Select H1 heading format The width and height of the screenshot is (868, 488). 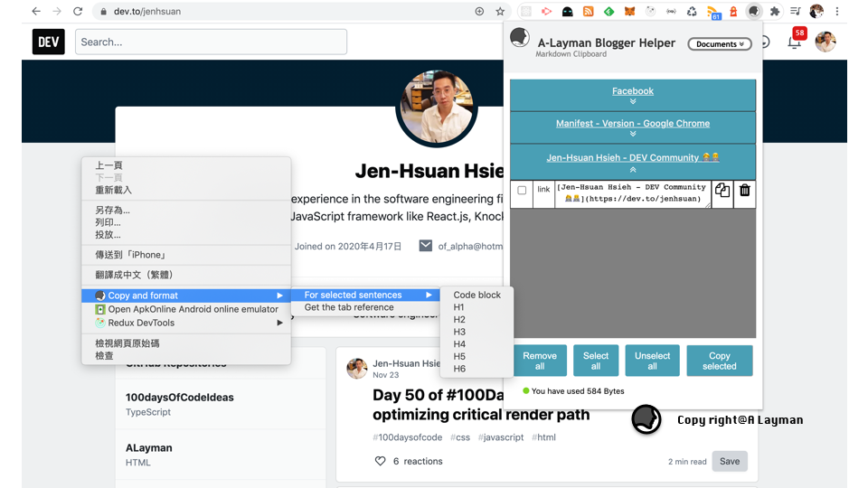tap(476, 307)
